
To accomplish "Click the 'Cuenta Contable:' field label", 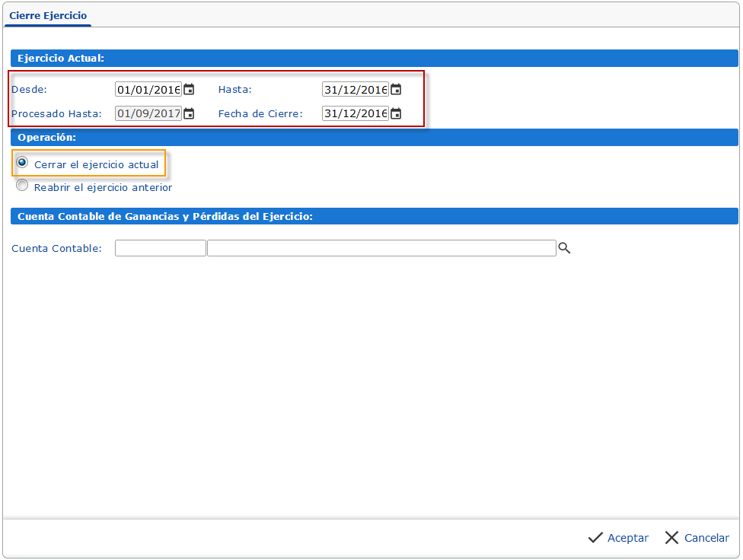I will [57, 249].
